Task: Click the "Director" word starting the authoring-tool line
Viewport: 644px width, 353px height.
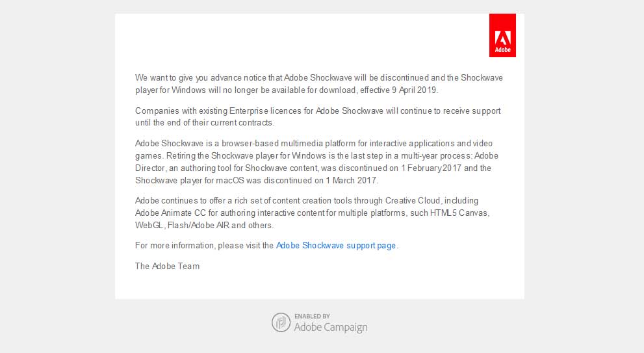Action: click(x=151, y=168)
